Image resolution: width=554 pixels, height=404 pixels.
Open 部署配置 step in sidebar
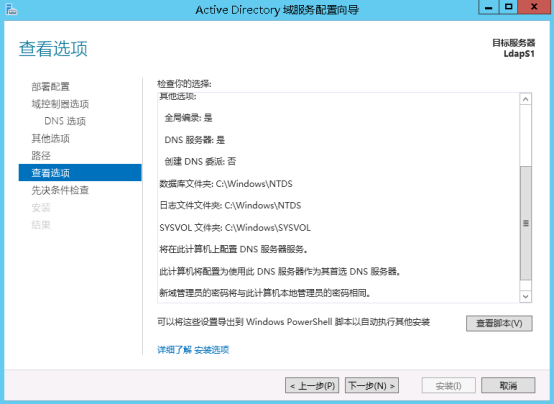pyautogui.click(x=51, y=87)
